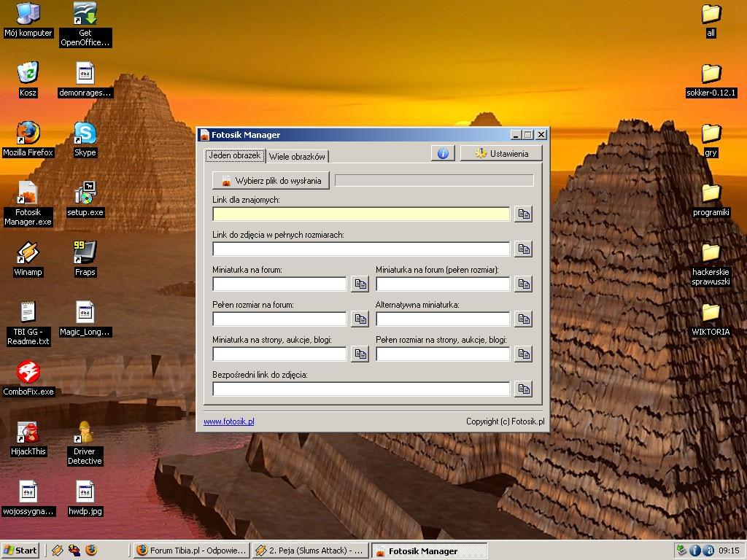
Task: Select the 'demonrages...' file icon
Action: (85, 79)
